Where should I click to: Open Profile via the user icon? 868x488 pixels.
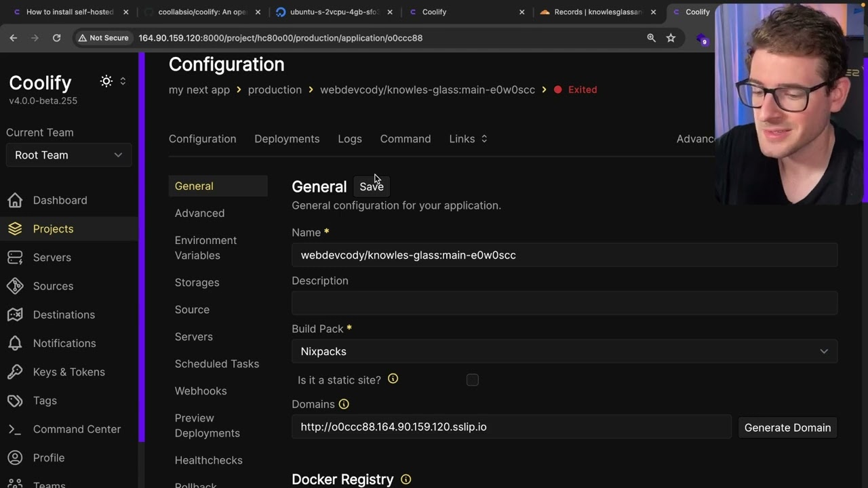pos(15,457)
